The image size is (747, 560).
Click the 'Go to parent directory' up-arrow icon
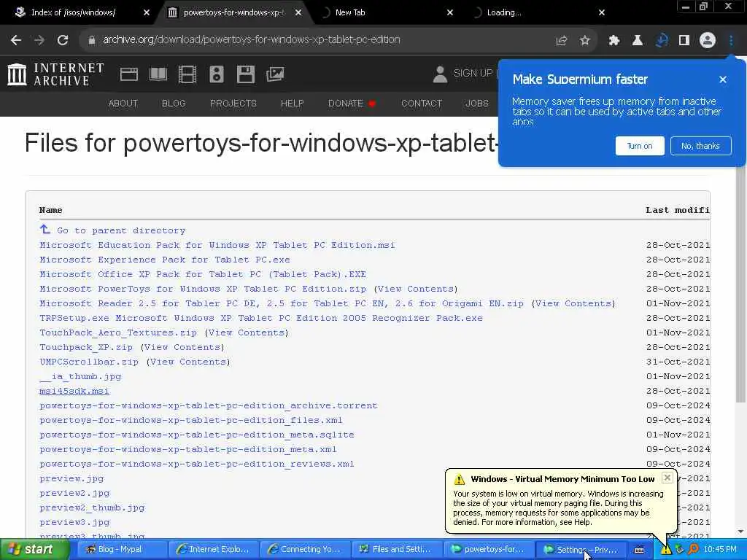(x=44, y=230)
